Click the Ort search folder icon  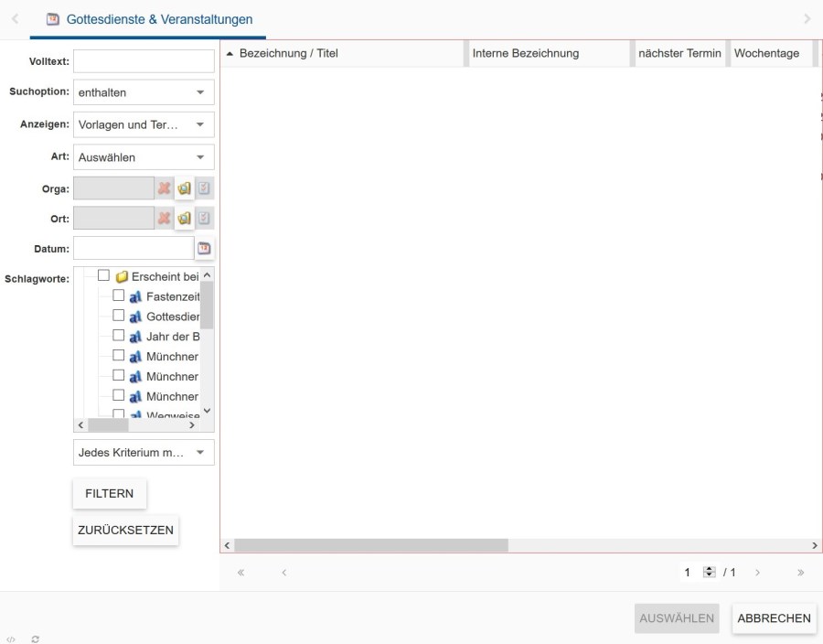(184, 219)
